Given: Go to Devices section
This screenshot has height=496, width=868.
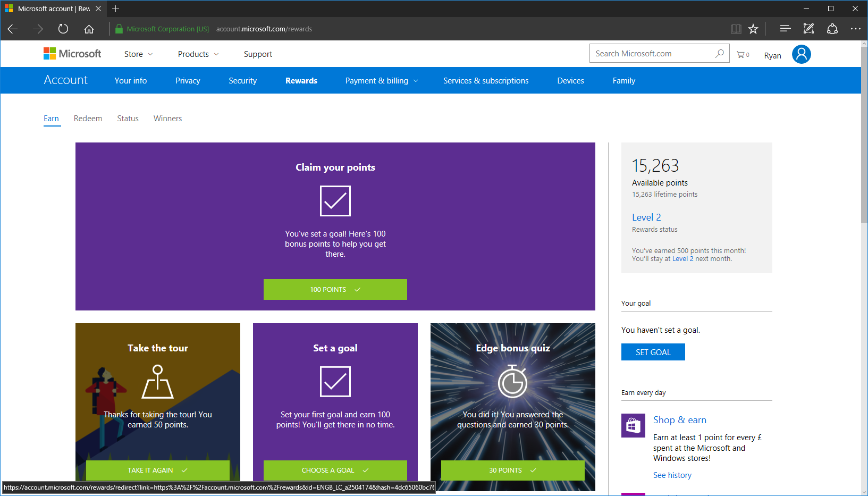Looking at the screenshot, I should pyautogui.click(x=570, y=81).
